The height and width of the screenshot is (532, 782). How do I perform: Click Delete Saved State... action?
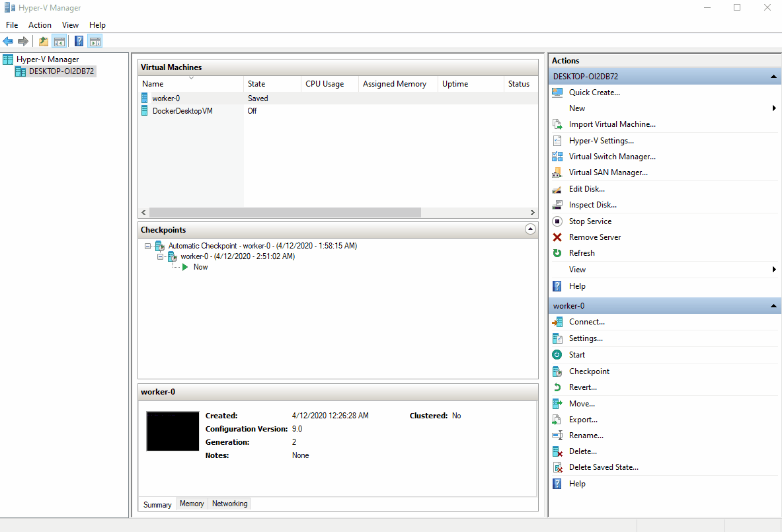[604, 467]
